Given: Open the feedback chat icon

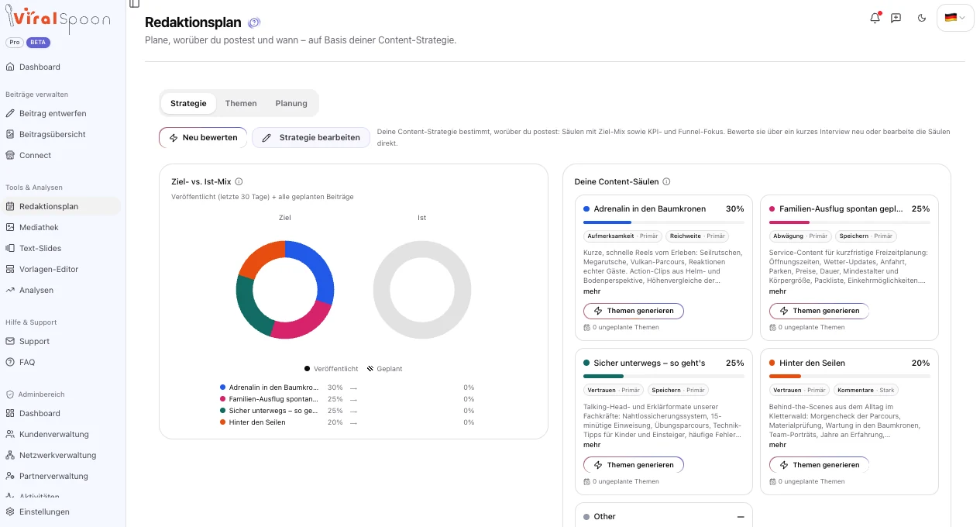Looking at the screenshot, I should [896, 18].
